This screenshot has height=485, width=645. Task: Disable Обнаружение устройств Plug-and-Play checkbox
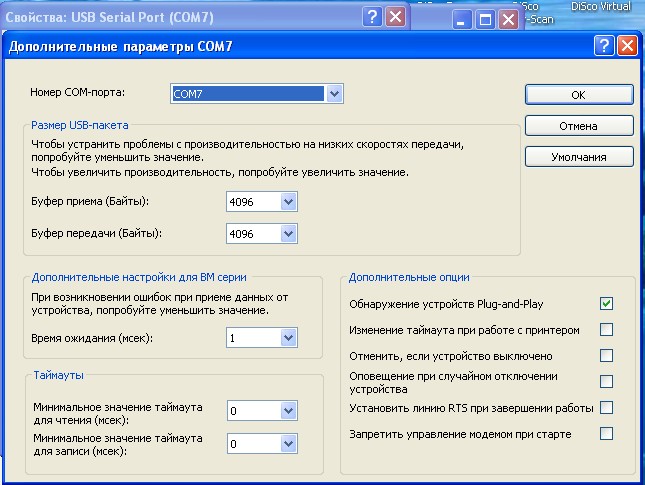606,303
